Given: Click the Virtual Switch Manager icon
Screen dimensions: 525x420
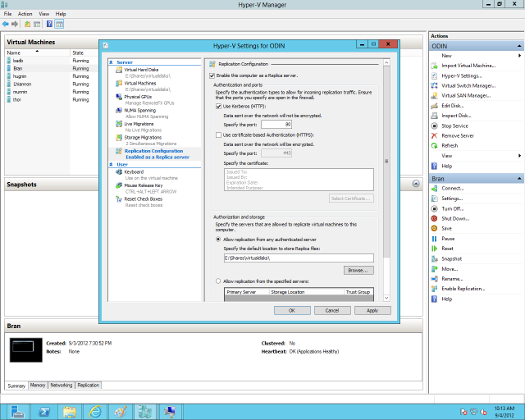Looking at the screenshot, I should tap(434, 86).
